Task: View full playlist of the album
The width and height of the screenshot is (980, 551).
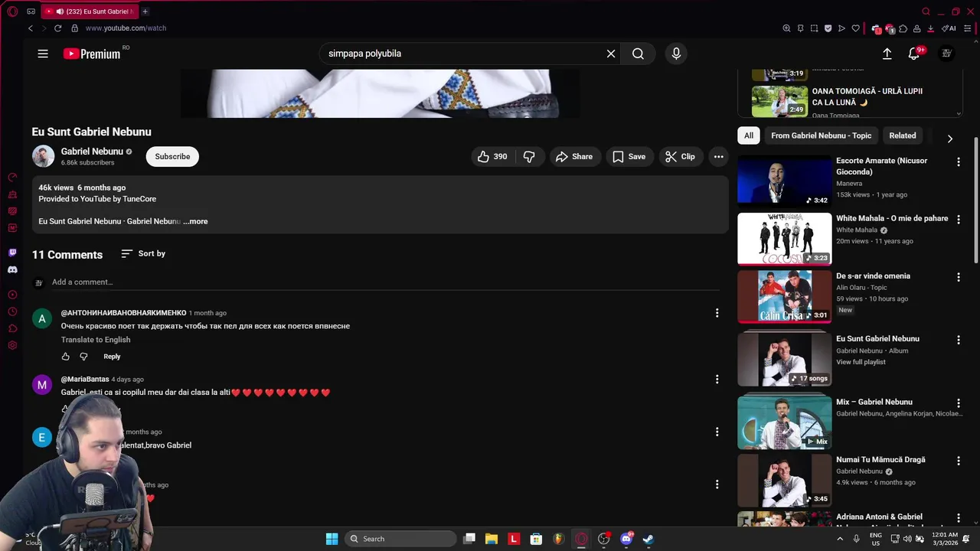Action: (x=861, y=362)
